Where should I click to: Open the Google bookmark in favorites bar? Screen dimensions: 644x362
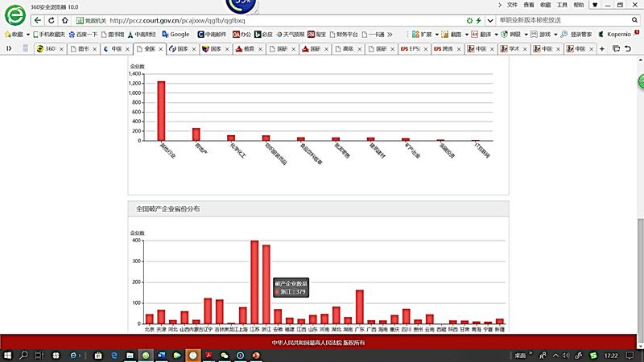pos(175,35)
